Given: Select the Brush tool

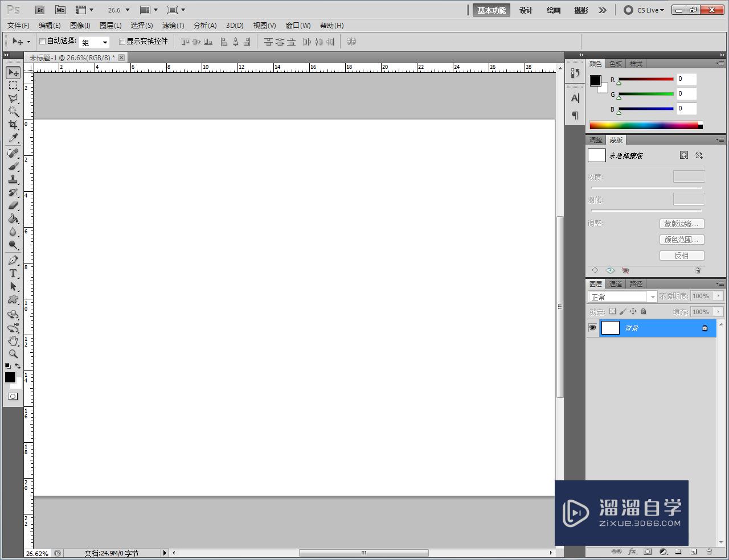Looking at the screenshot, I should pos(13,166).
